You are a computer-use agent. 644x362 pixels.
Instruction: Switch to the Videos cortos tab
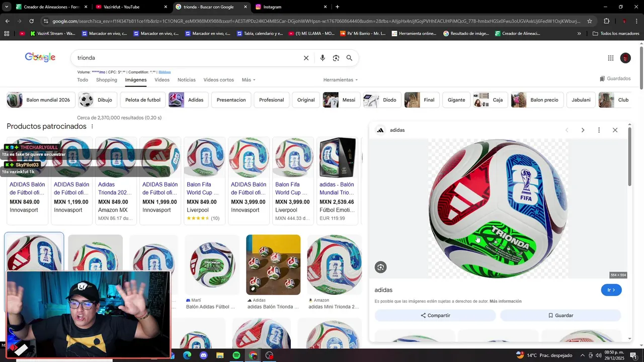coord(219,80)
